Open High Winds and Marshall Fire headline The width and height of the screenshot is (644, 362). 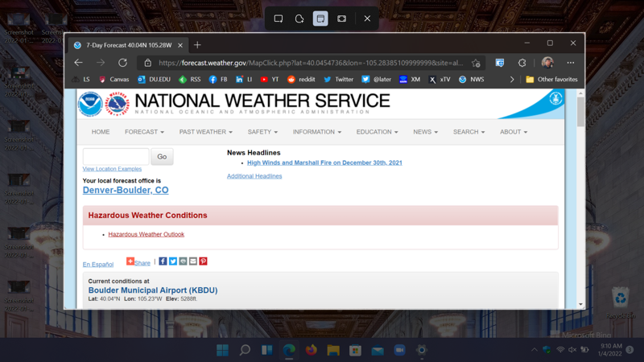coord(324,162)
